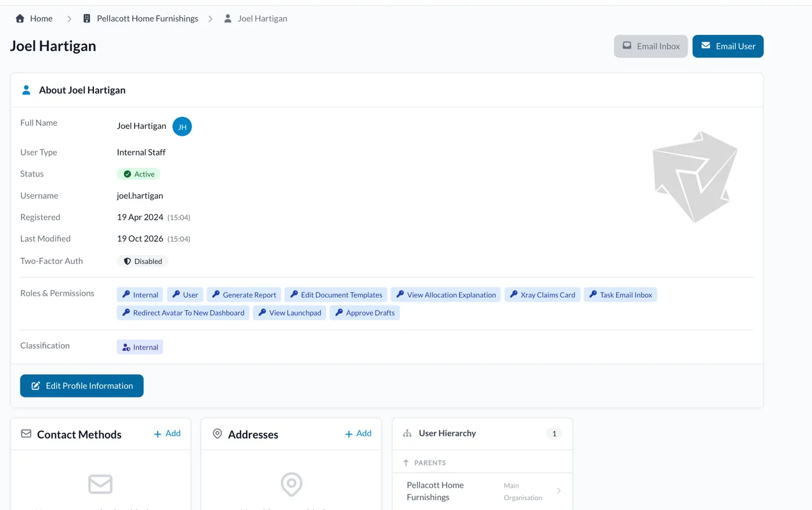
Task: Add a new contact method
Action: coord(167,433)
